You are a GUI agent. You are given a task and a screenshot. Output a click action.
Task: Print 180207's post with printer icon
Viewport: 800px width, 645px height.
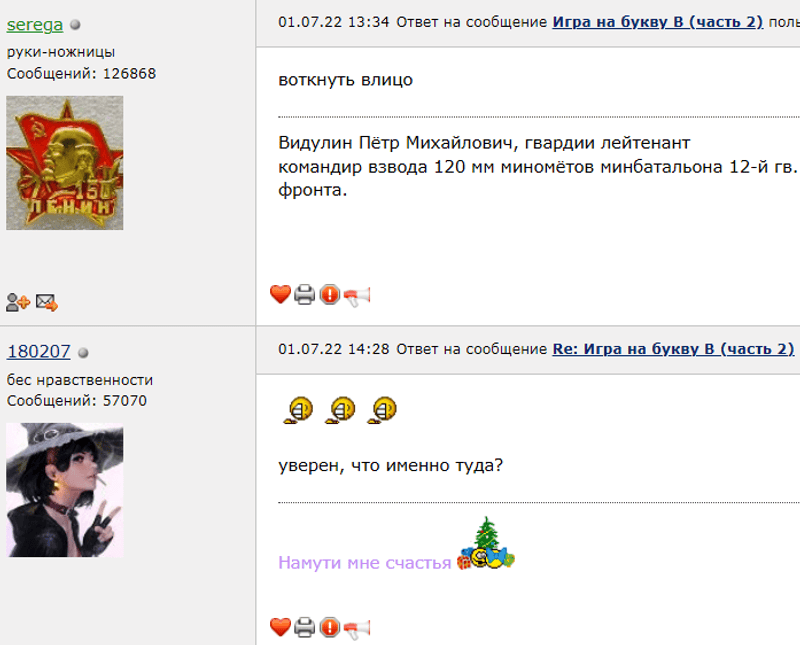(x=305, y=628)
